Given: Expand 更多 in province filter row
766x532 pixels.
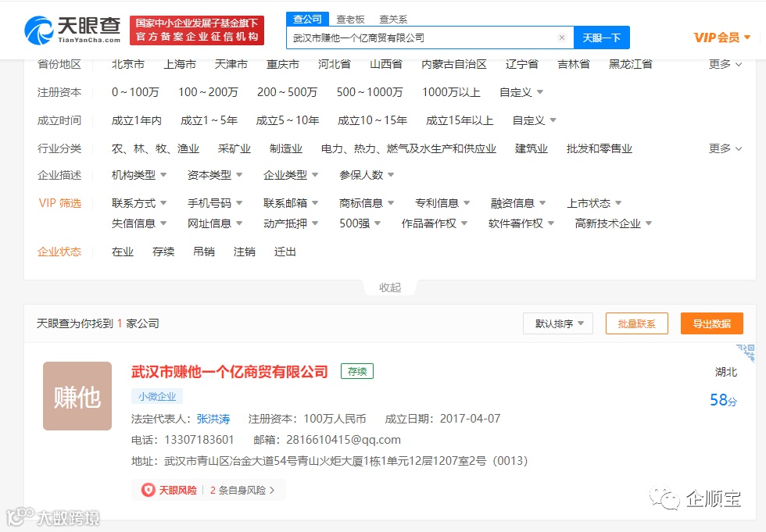Looking at the screenshot, I should pyautogui.click(x=725, y=64).
